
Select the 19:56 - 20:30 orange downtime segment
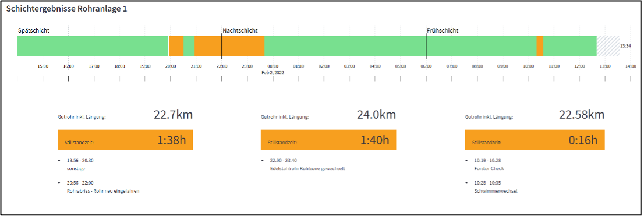click(x=176, y=47)
